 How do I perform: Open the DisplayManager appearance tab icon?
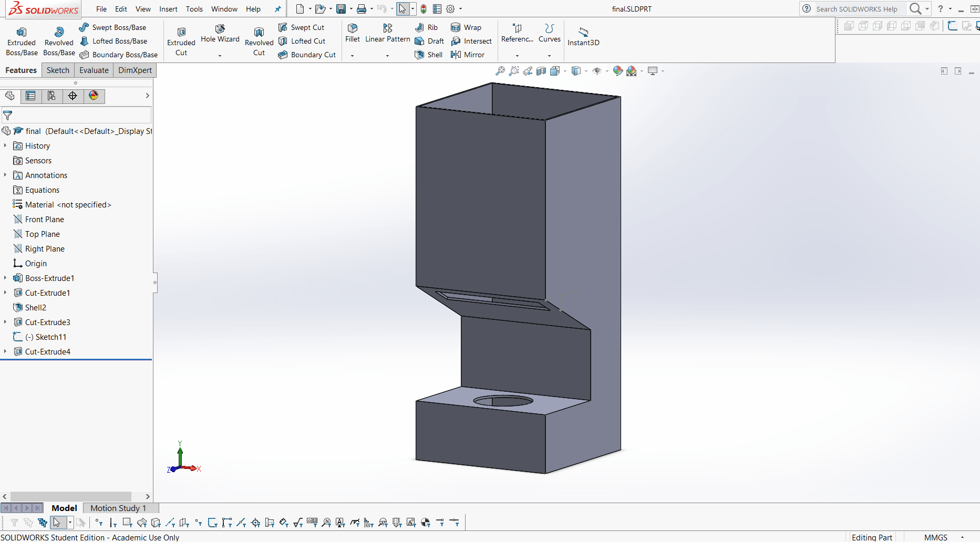tap(94, 96)
